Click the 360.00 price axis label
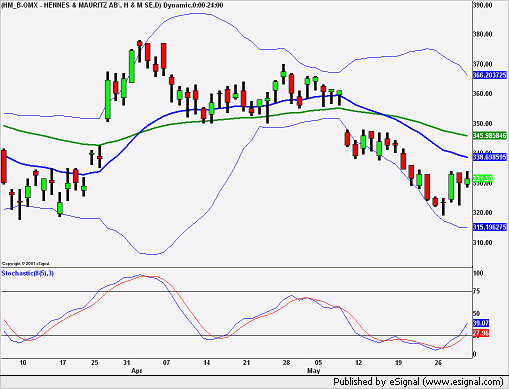Viewport: 509px width, 389px height. click(x=482, y=94)
